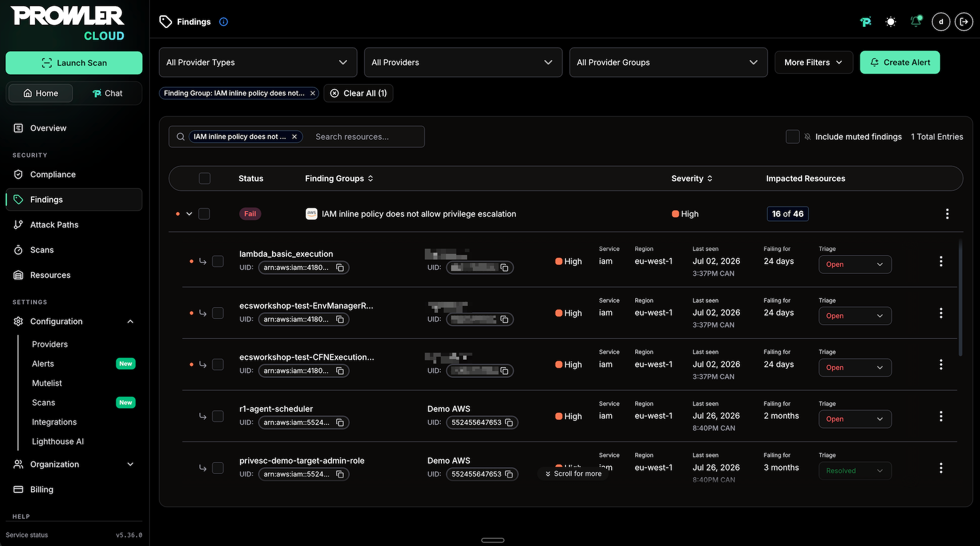The width and height of the screenshot is (980, 546).
Task: Copy account UID for r1-agent-scheduler row
Action: 509,423
